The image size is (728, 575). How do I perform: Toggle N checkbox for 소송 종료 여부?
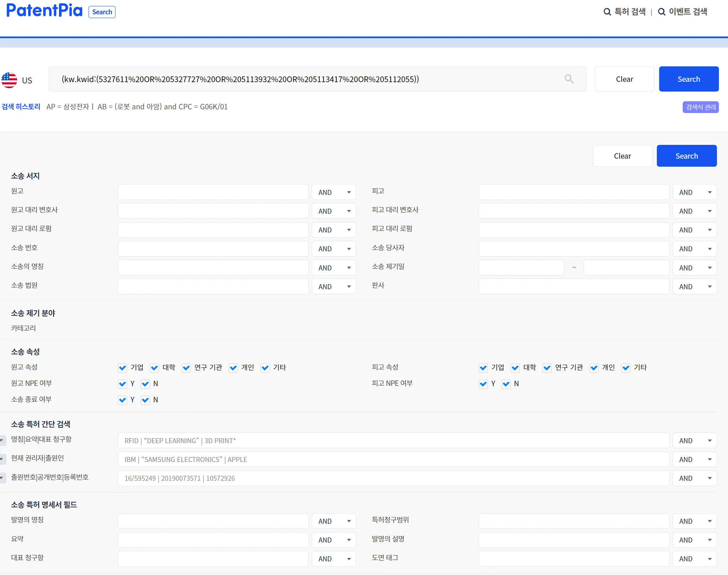145,400
